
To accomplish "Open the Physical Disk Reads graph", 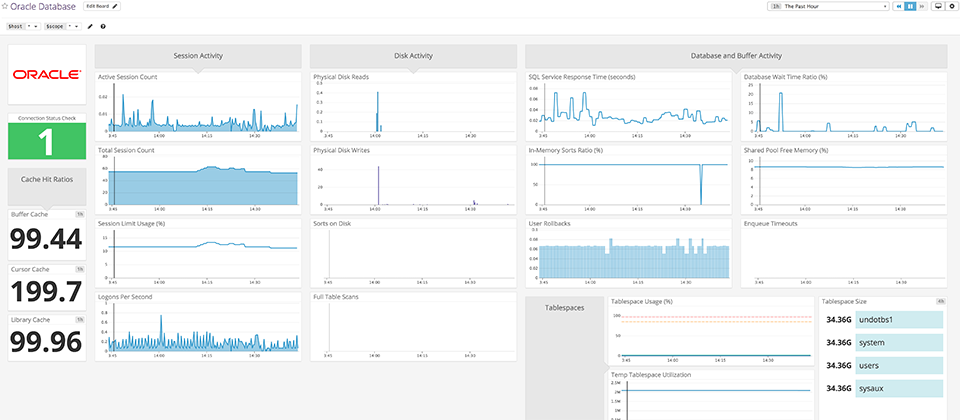I will [x=413, y=107].
